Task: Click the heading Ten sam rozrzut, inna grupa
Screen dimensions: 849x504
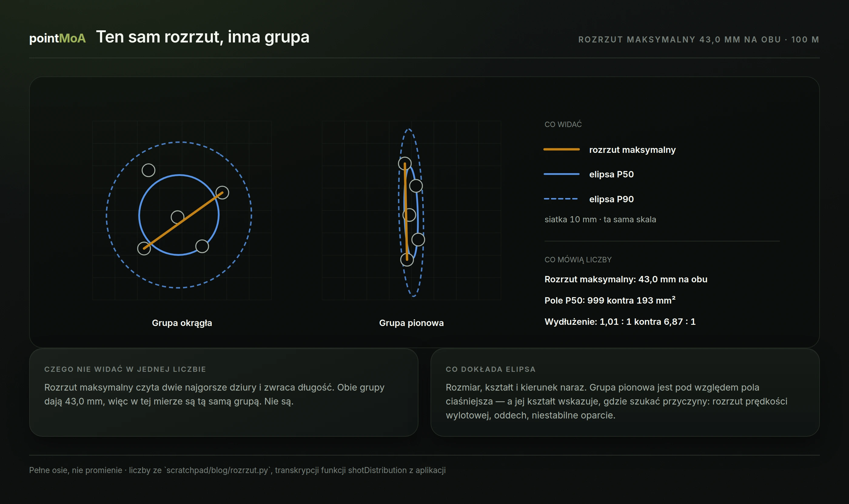Action: [x=203, y=37]
